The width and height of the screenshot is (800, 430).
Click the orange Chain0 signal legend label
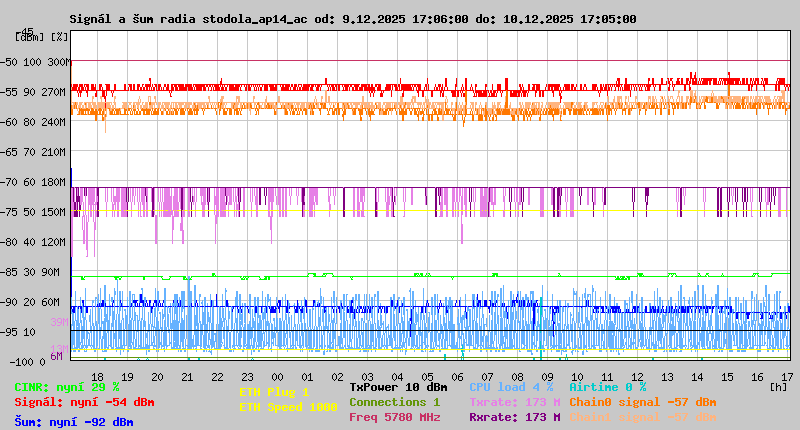(642, 402)
